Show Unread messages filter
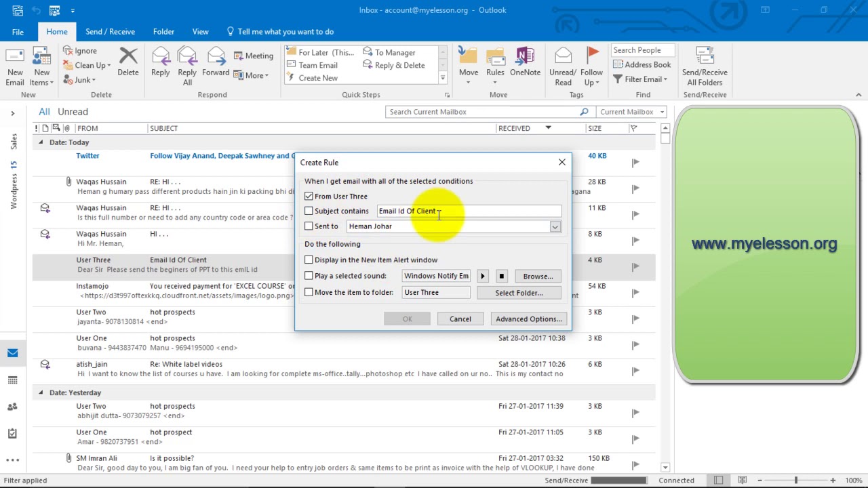This screenshot has height=488, width=868. tap(73, 112)
